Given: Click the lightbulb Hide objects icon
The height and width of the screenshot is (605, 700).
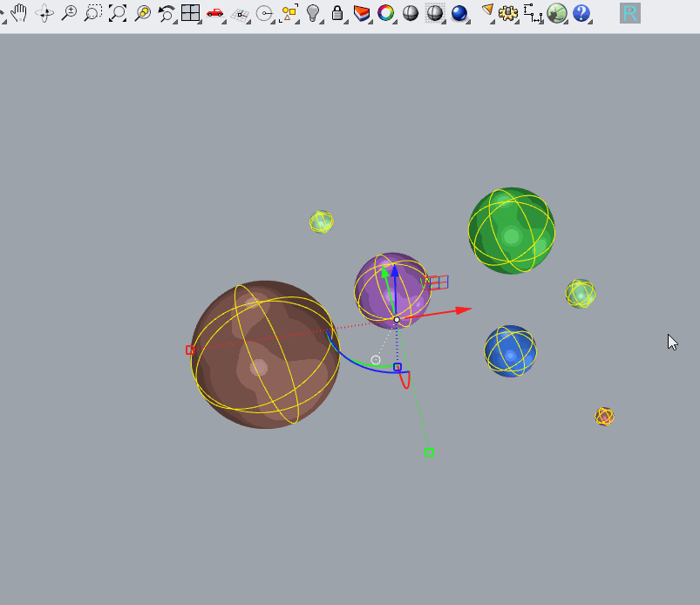Looking at the screenshot, I should (x=313, y=13).
